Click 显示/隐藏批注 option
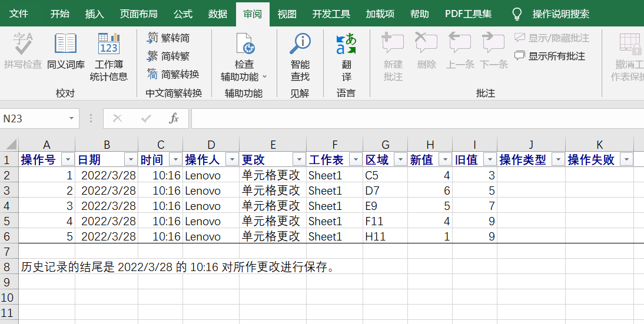 tap(552, 38)
